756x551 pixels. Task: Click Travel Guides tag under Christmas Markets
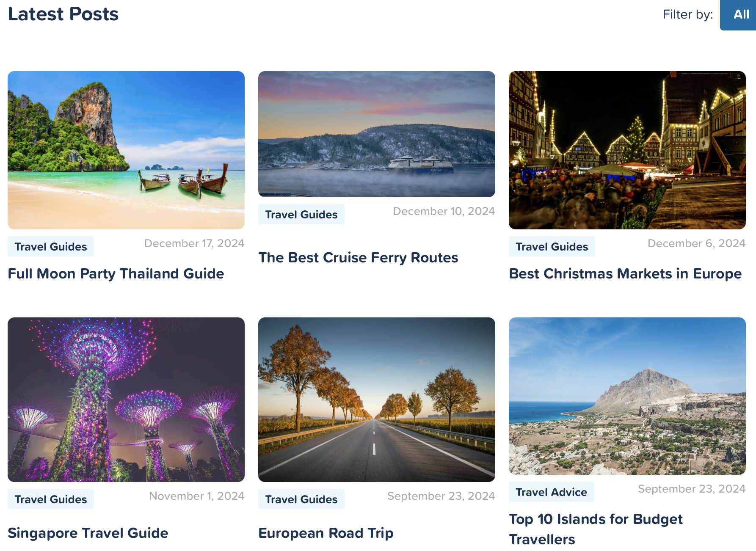pyautogui.click(x=552, y=247)
